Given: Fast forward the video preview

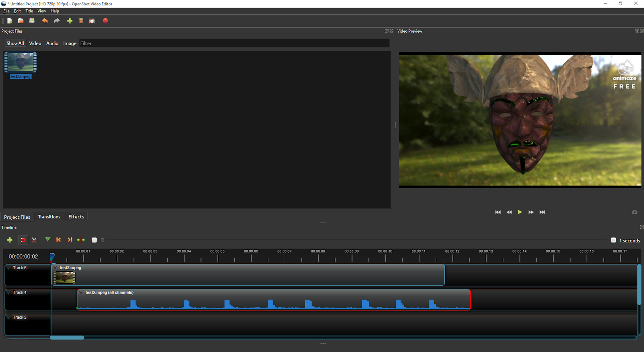Looking at the screenshot, I should (x=531, y=212).
